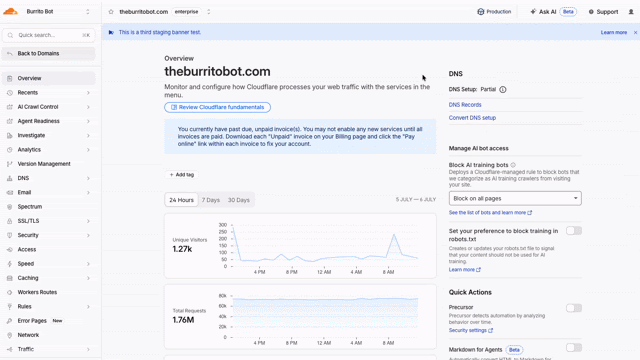Click info icon beside Block AI training bots

tap(513, 165)
